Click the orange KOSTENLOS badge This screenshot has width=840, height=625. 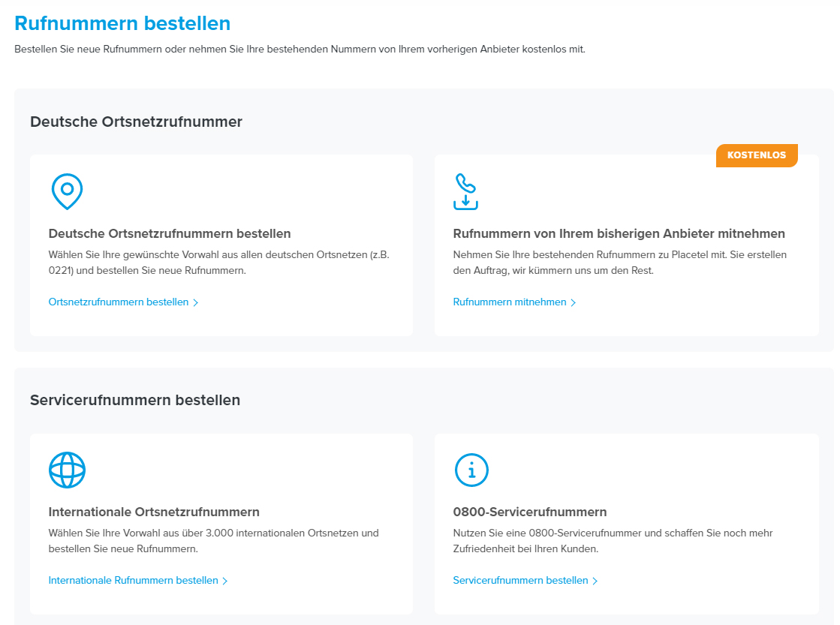pos(757,155)
